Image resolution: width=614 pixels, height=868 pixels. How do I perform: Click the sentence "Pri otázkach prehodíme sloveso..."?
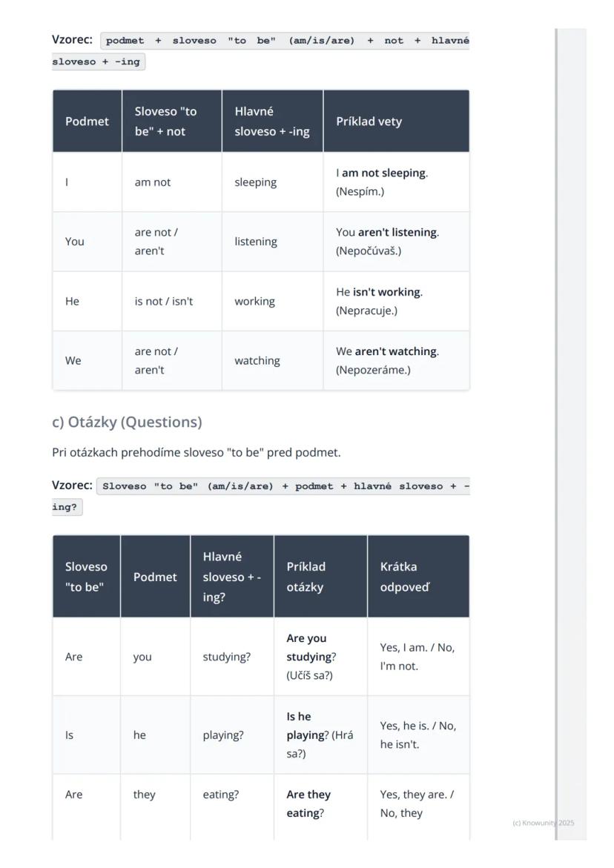click(197, 452)
